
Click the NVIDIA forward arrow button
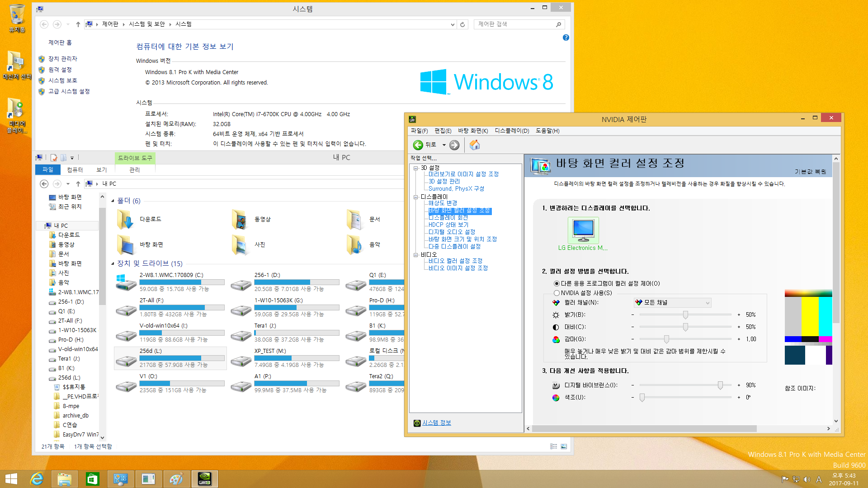click(455, 145)
